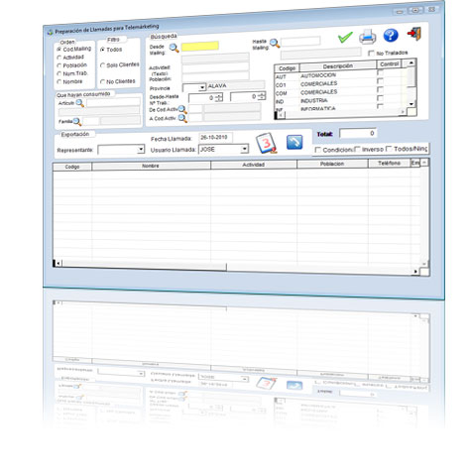Select Num.Trab. order radio button
The image size is (471, 476).
coord(59,73)
